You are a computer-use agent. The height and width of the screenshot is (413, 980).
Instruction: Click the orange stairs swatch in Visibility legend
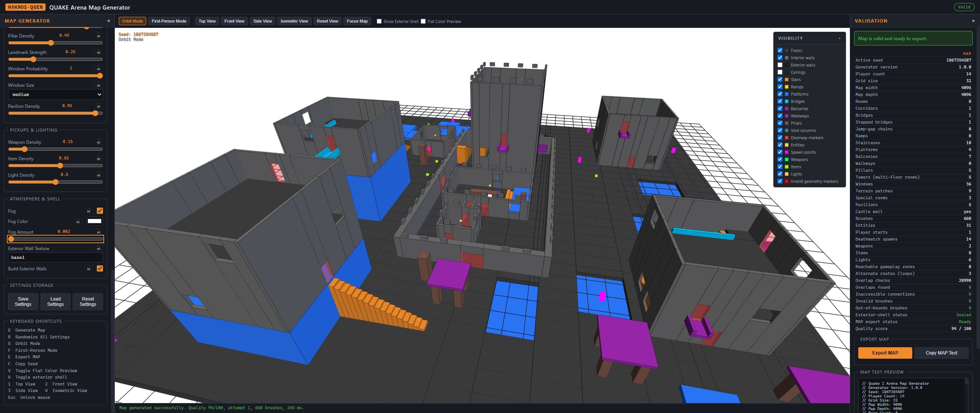pos(787,80)
